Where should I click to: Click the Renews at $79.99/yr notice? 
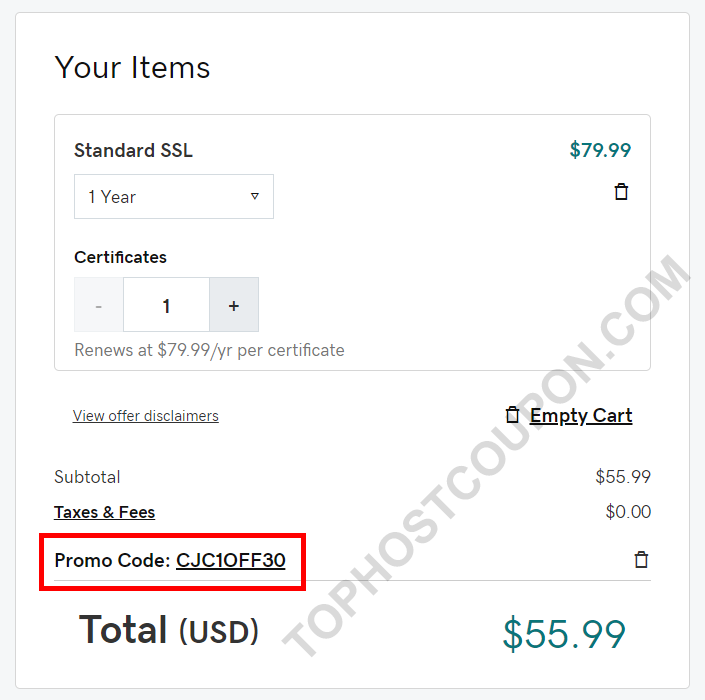210,350
